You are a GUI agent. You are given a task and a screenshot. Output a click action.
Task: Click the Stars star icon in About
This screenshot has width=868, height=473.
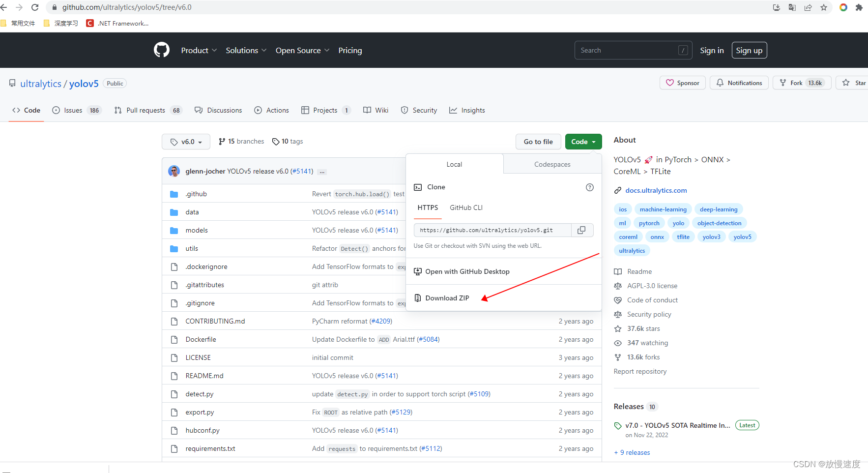618,329
